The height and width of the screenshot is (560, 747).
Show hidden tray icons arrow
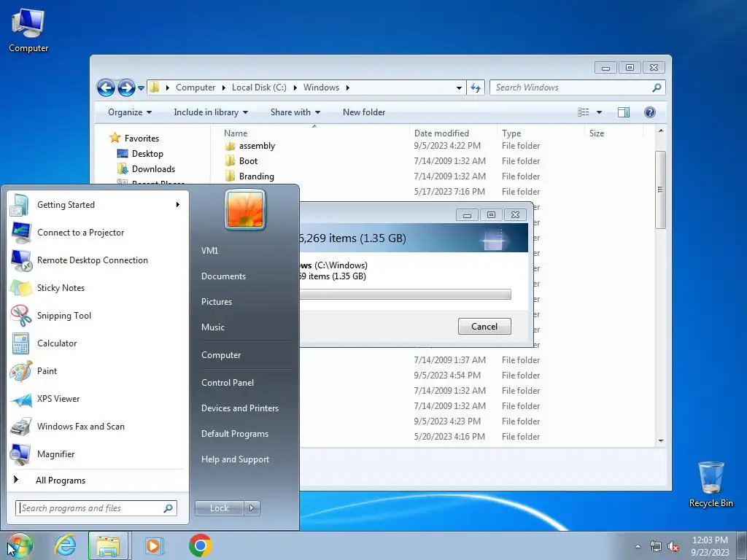click(638, 546)
